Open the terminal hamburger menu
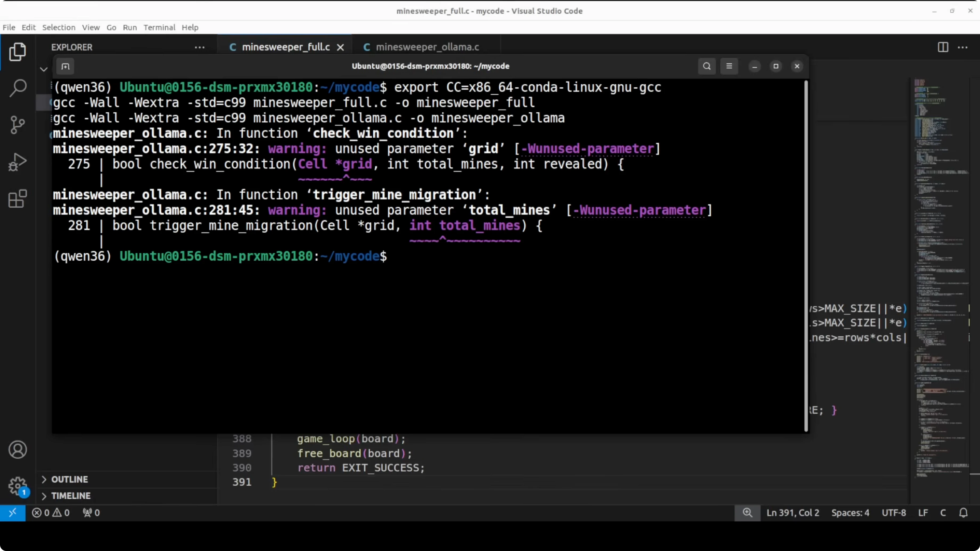This screenshot has width=980, height=551. tap(729, 66)
